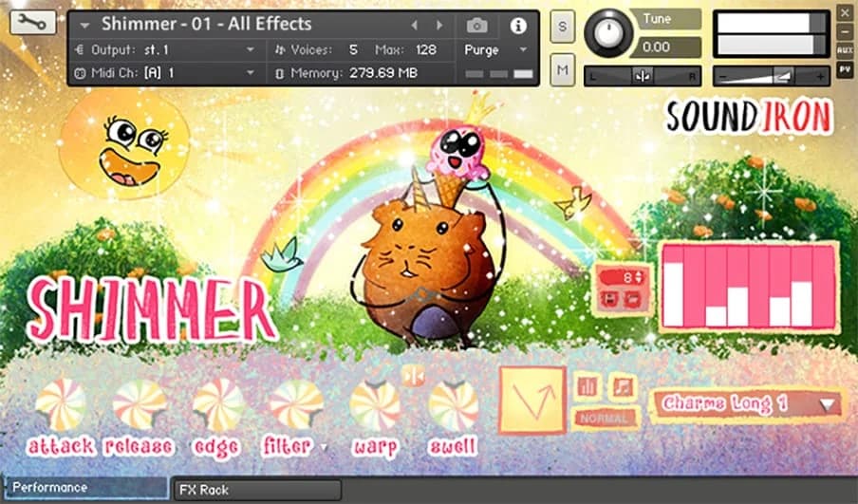Click the volume plus button

[820, 77]
